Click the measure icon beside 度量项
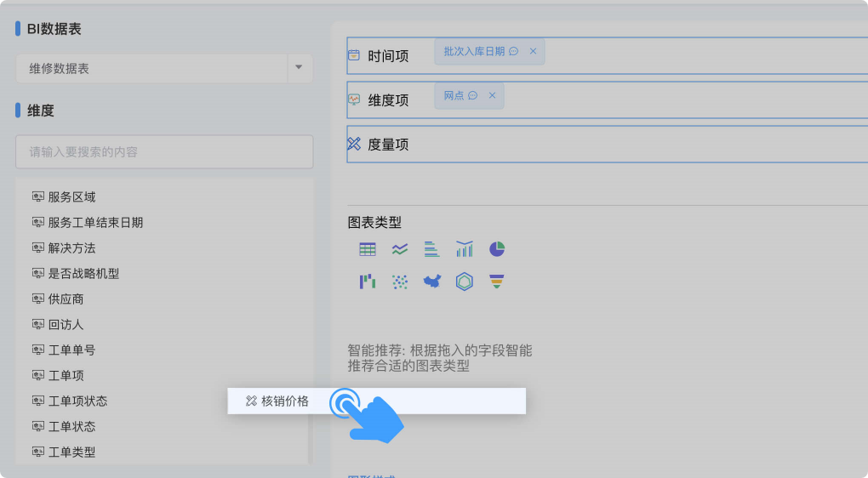 (x=354, y=144)
